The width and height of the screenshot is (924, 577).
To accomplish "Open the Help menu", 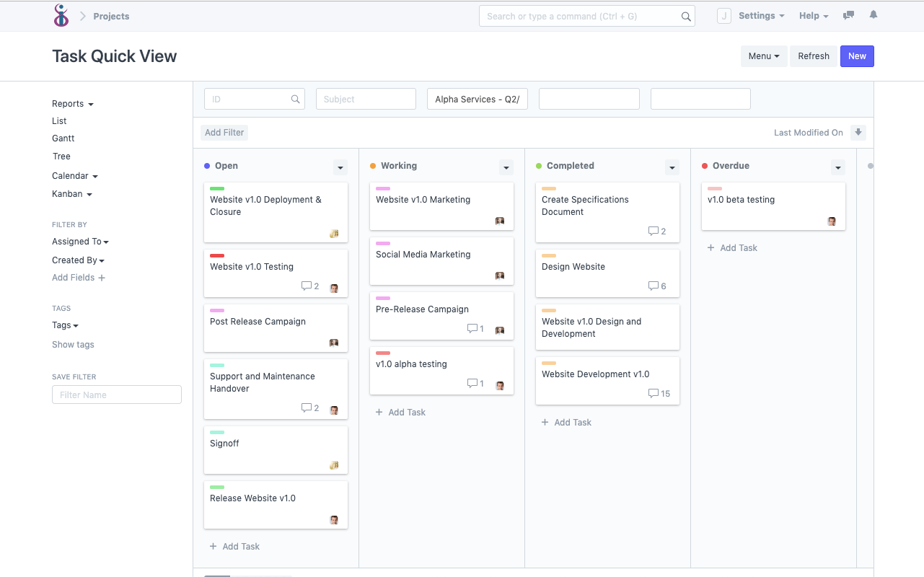I will [813, 15].
